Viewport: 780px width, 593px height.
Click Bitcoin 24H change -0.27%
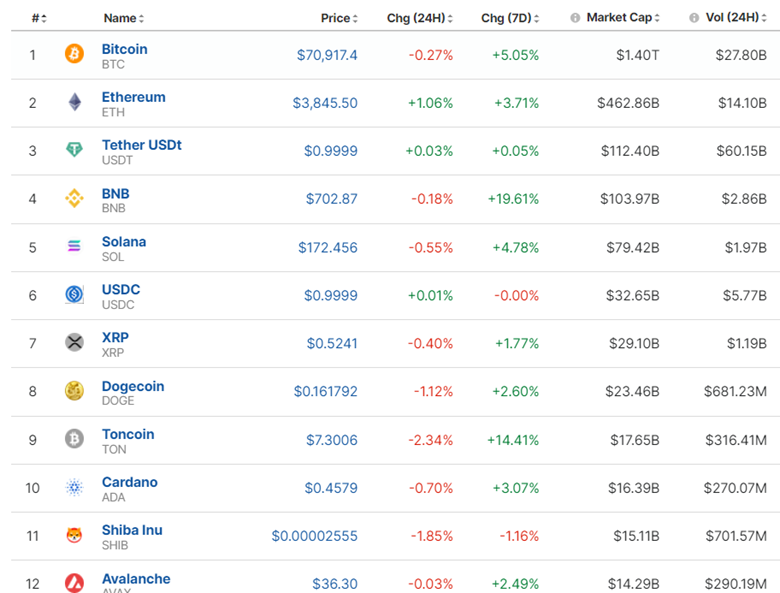pyautogui.click(x=431, y=55)
